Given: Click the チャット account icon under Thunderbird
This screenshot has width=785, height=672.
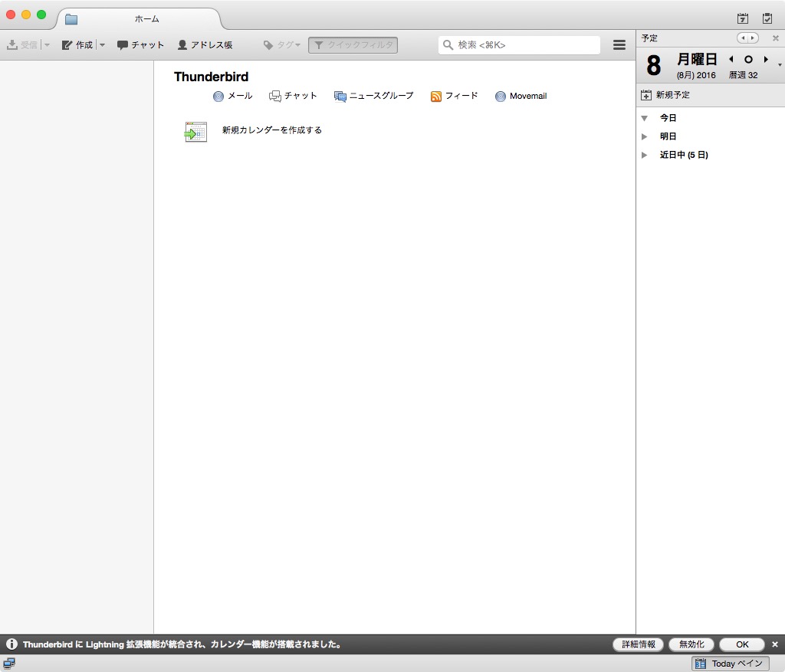Looking at the screenshot, I should click(x=275, y=96).
